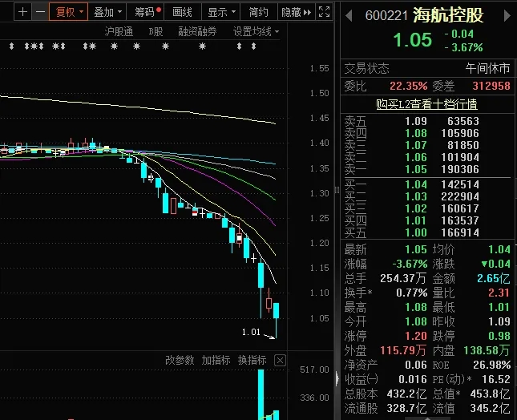Expand the 叠加 overlay dropdown

(x=107, y=12)
